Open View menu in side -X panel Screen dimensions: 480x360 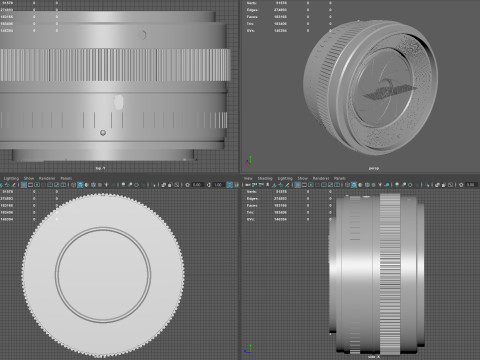pos(248,178)
